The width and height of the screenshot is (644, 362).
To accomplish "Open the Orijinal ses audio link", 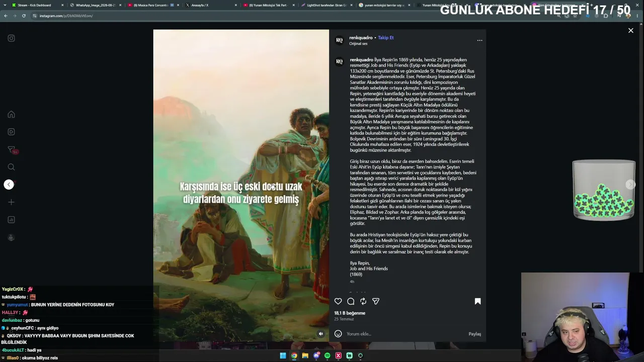I will (358, 44).
